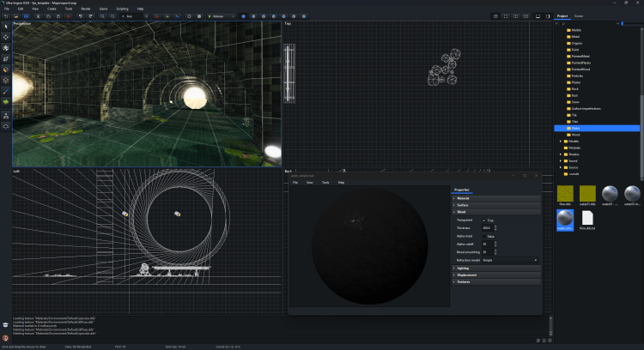Select the paint brush tool in left sidebar

pos(7,90)
